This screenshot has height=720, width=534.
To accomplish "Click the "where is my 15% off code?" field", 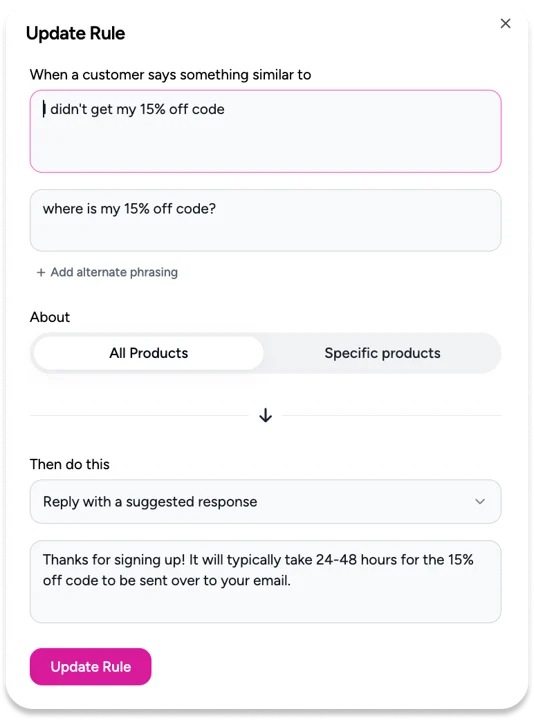I will click(265, 220).
